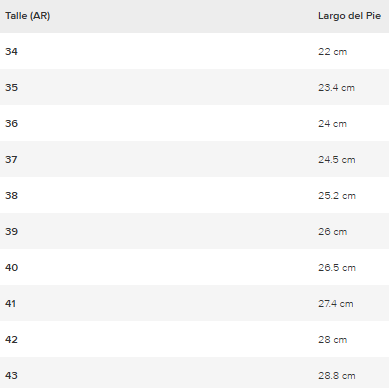Select size 42 row label
The height and width of the screenshot is (388, 389).
point(11,340)
